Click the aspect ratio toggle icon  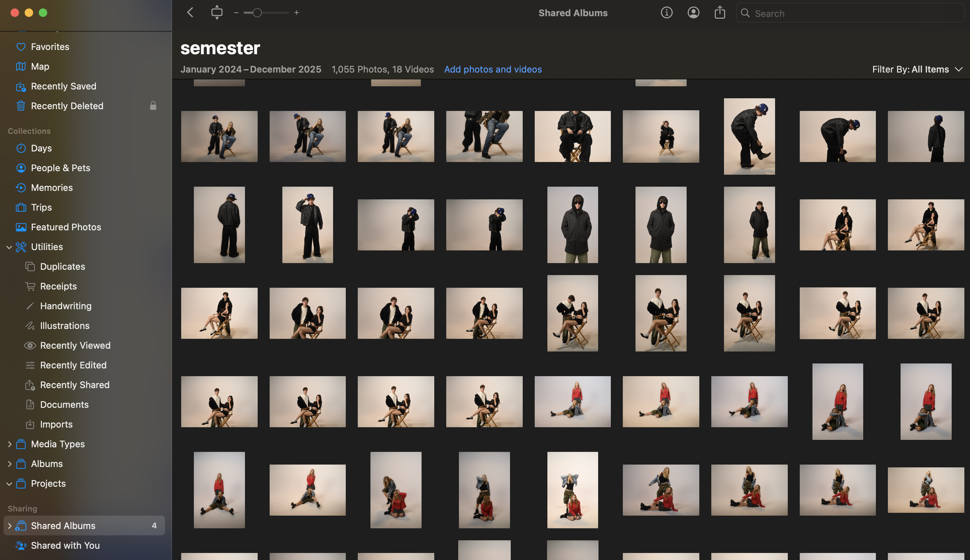pos(217,13)
